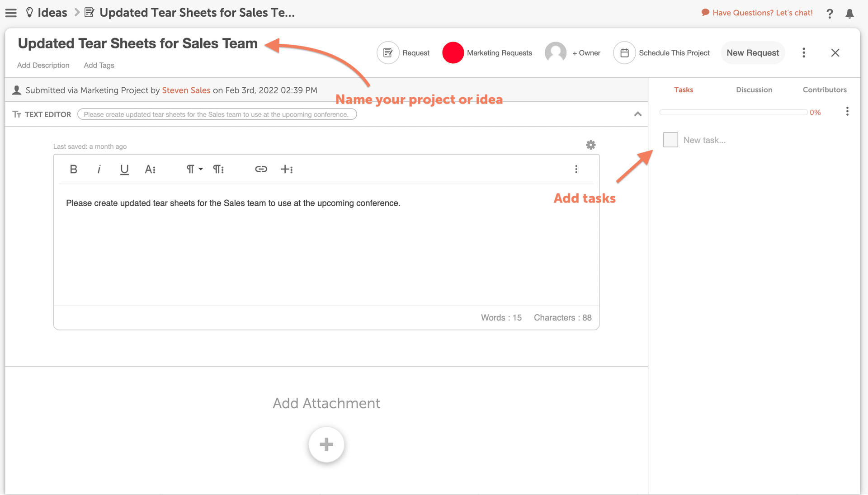Insert a link using the link icon
This screenshot has width=868, height=495.
[x=261, y=169]
